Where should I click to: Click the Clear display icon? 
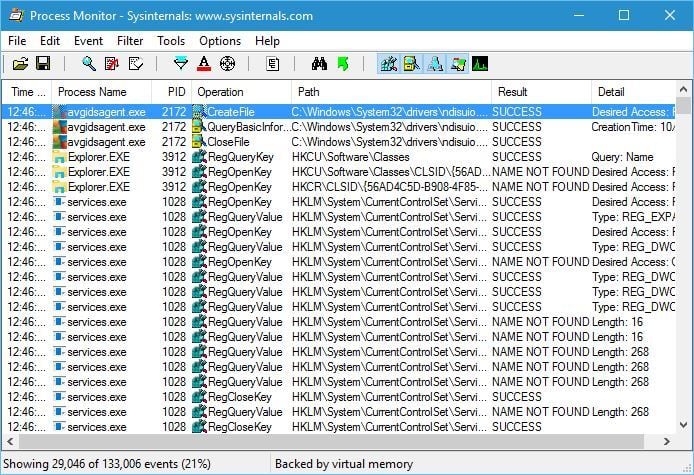135,64
